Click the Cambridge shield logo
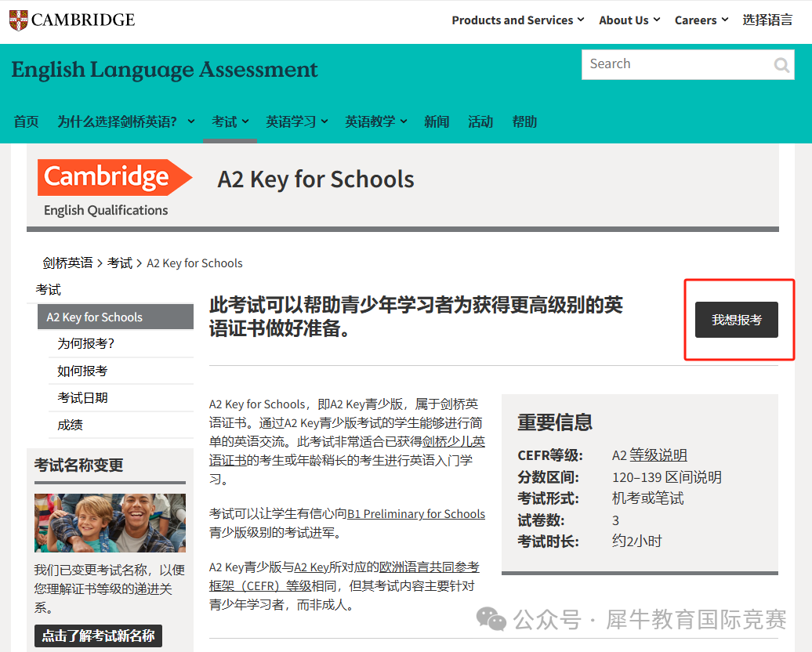This screenshot has height=652, width=812. (x=19, y=20)
